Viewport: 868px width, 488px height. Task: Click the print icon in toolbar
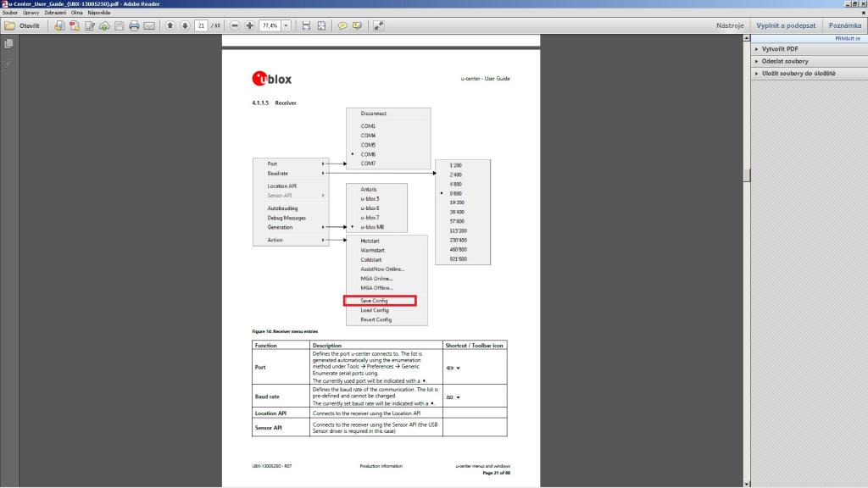[x=134, y=25]
